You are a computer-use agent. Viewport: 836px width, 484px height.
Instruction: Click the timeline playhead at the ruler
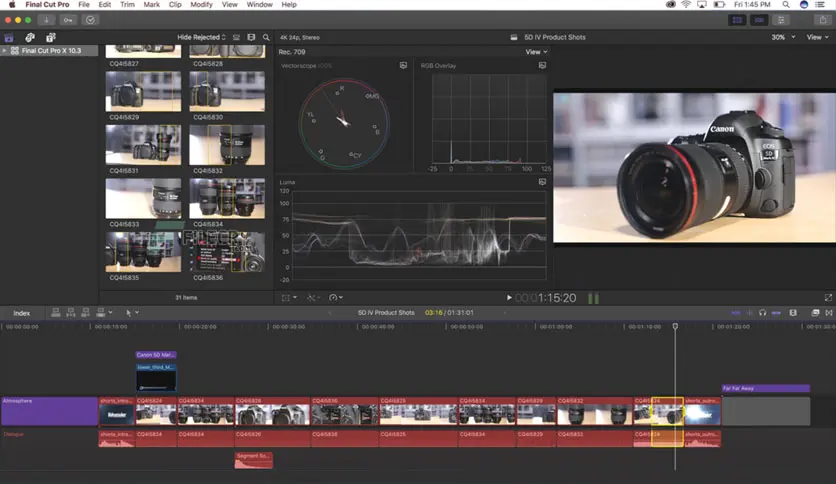click(x=675, y=326)
